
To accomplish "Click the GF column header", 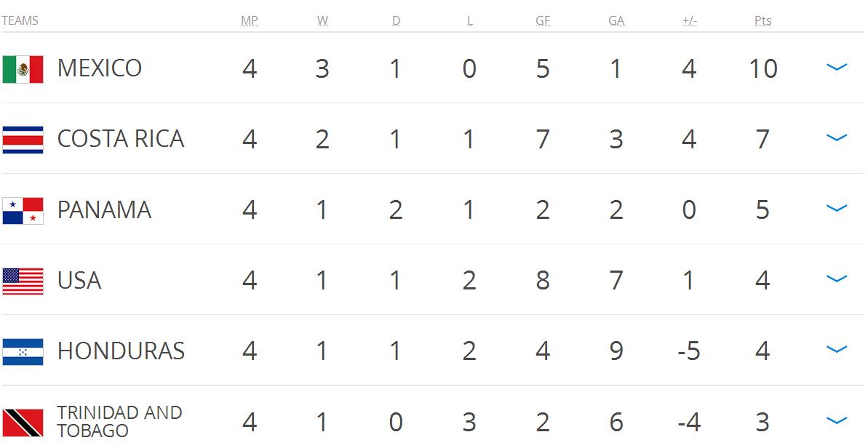I will [543, 20].
